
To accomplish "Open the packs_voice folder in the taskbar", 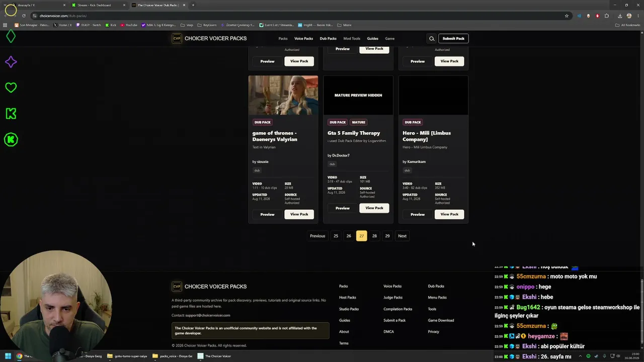I will (x=173, y=356).
